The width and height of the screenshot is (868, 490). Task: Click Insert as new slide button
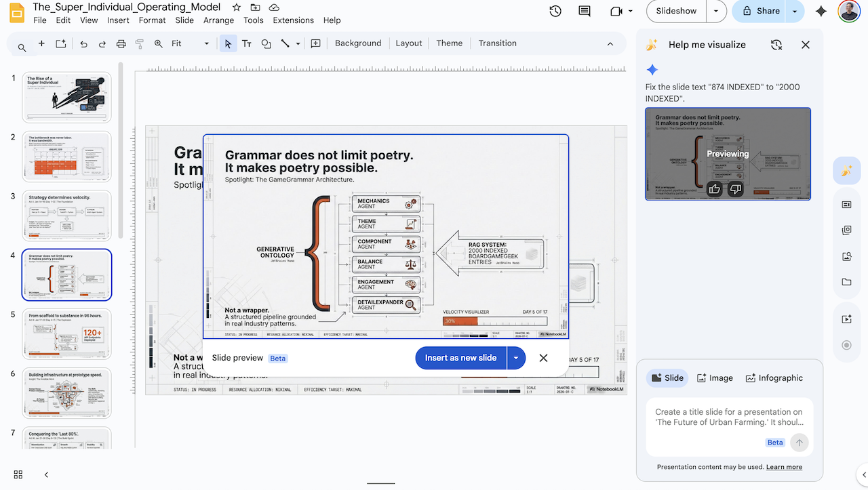coord(460,358)
